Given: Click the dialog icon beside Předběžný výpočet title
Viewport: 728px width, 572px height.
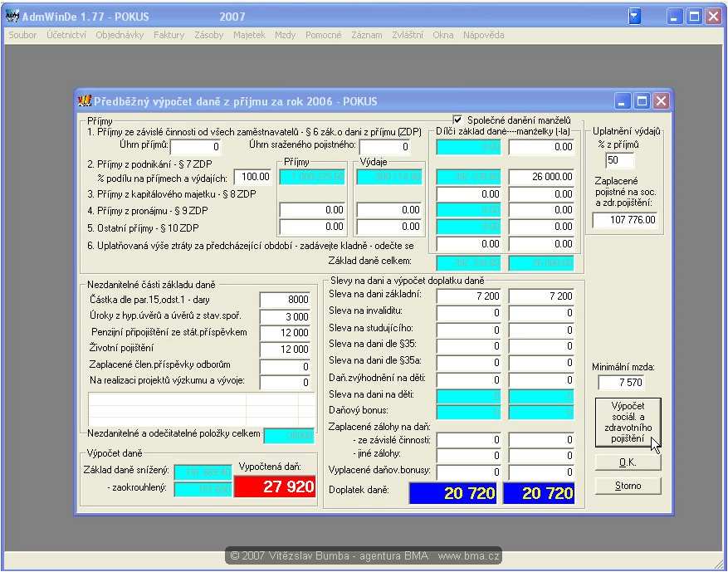Looking at the screenshot, I should click(85, 100).
